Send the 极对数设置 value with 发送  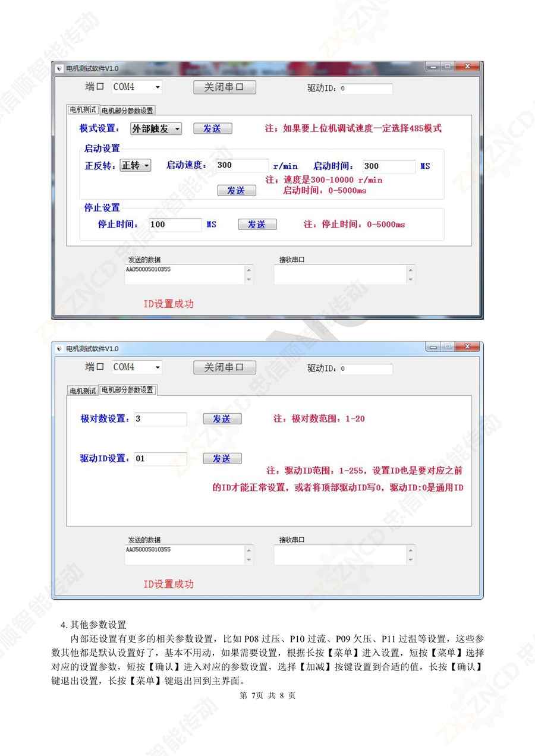coord(222,419)
